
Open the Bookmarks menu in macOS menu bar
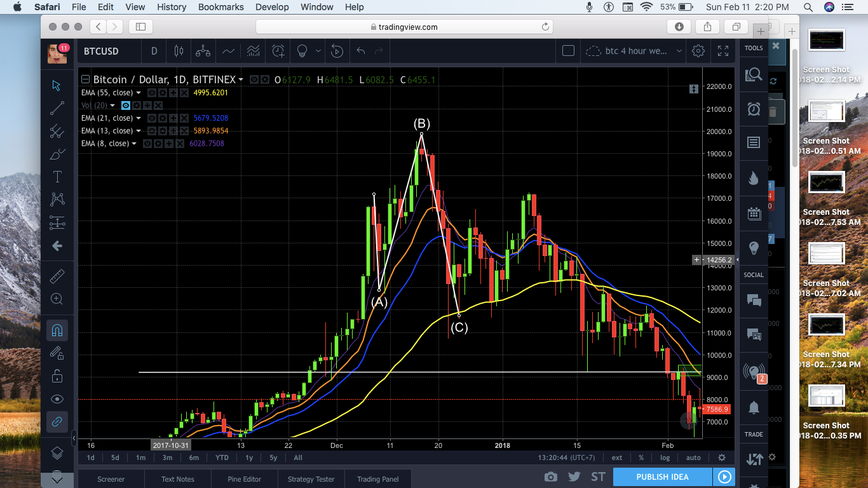tap(220, 7)
